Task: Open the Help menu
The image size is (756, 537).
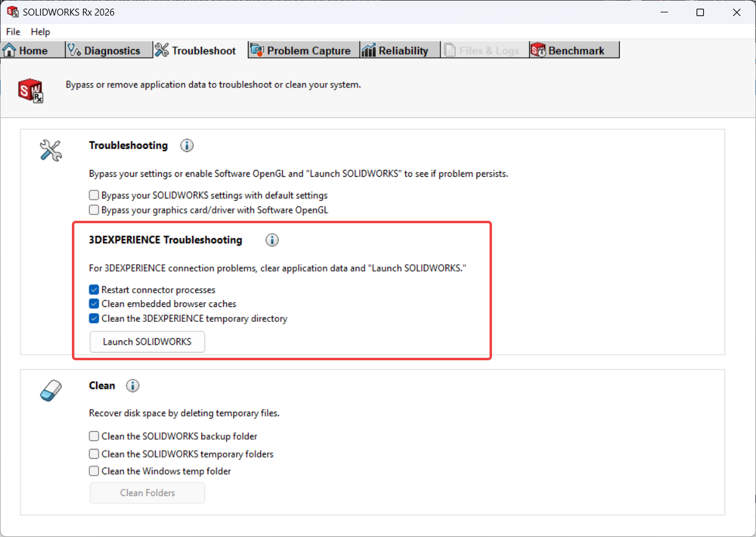Action: 40,32
